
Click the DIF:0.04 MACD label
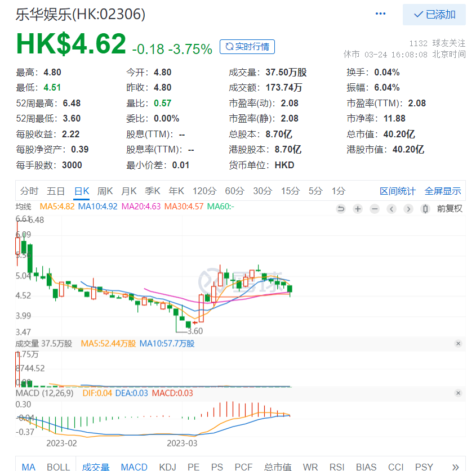pyautogui.click(x=97, y=393)
